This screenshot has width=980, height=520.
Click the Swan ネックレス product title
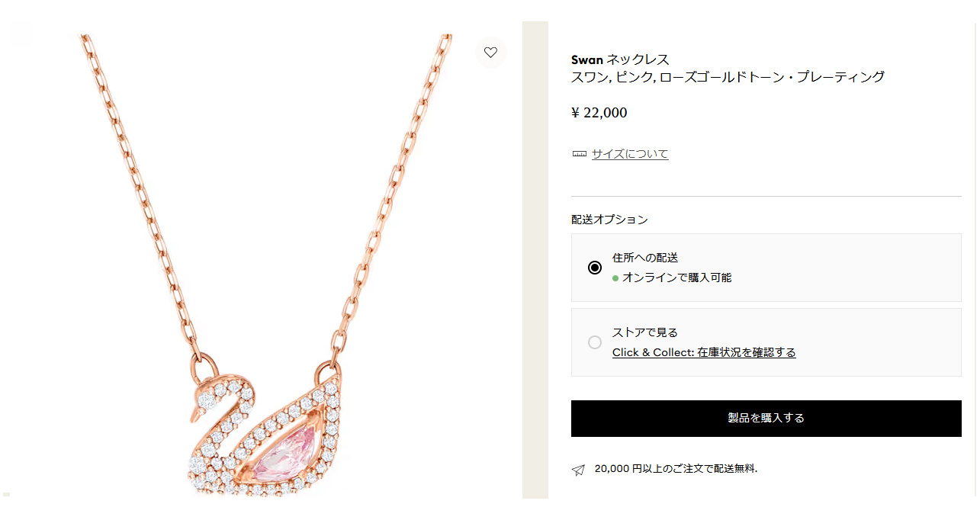[620, 58]
